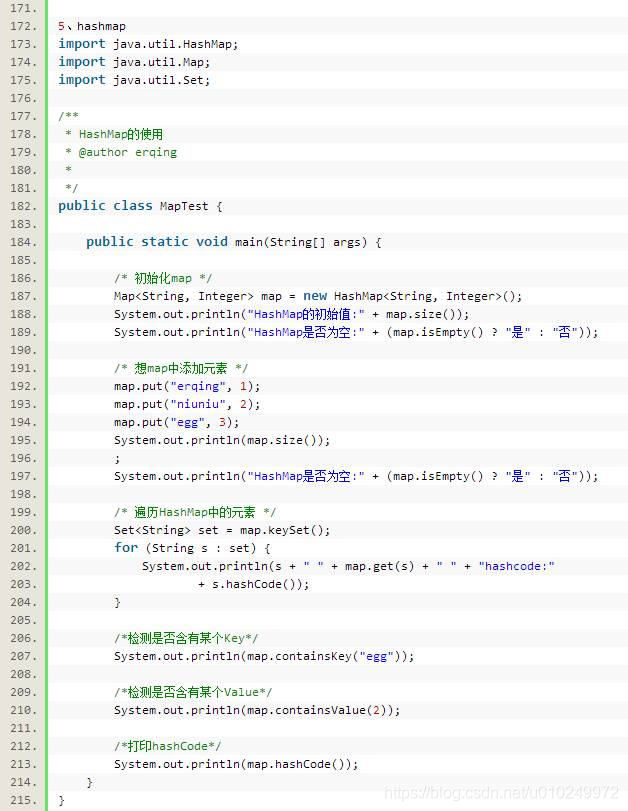Click the map.put("niuniu", 2) line
The height and width of the screenshot is (811, 628).
[187, 404]
